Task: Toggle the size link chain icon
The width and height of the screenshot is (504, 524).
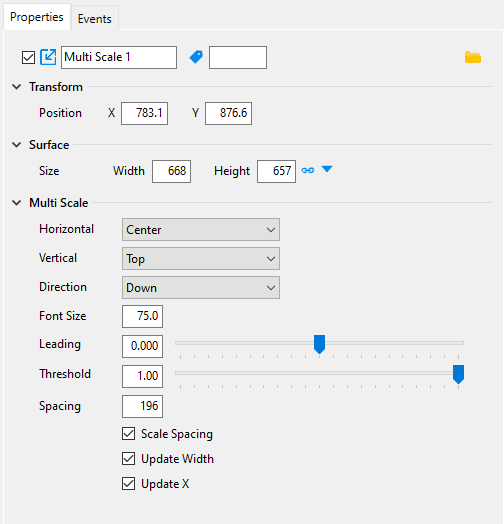Action: pyautogui.click(x=307, y=170)
